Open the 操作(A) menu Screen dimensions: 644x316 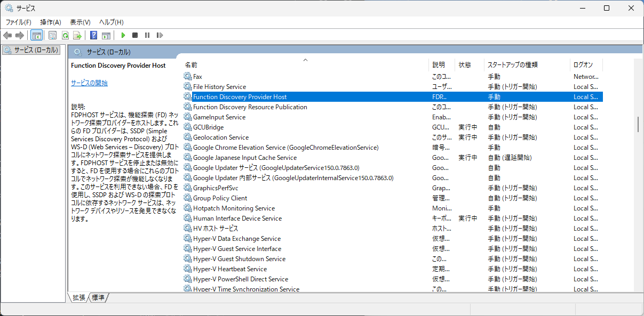(x=51, y=22)
